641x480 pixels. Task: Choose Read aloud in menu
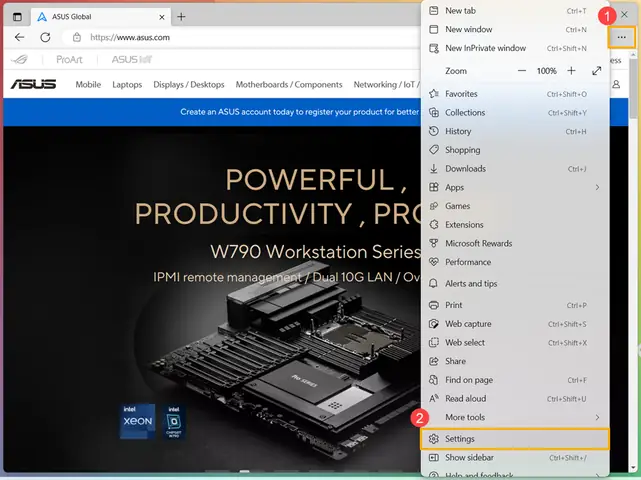tap(515, 399)
